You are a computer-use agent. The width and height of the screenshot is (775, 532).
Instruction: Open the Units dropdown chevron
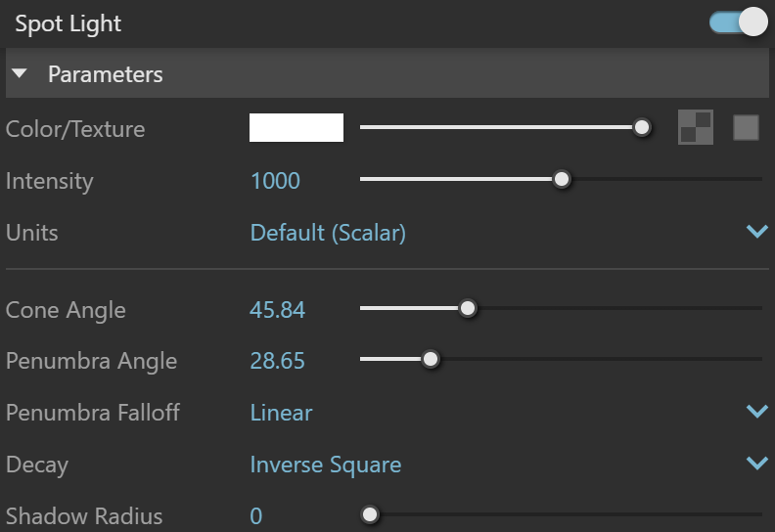click(756, 231)
